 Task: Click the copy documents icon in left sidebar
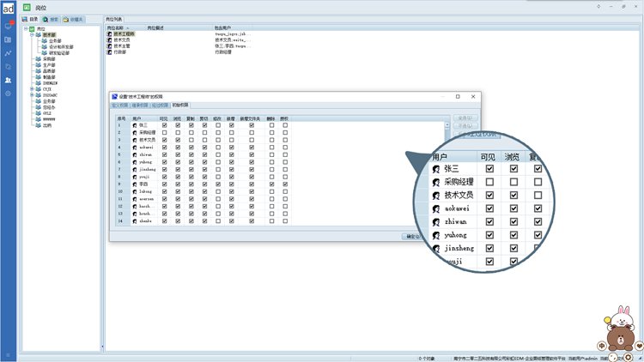(8, 66)
